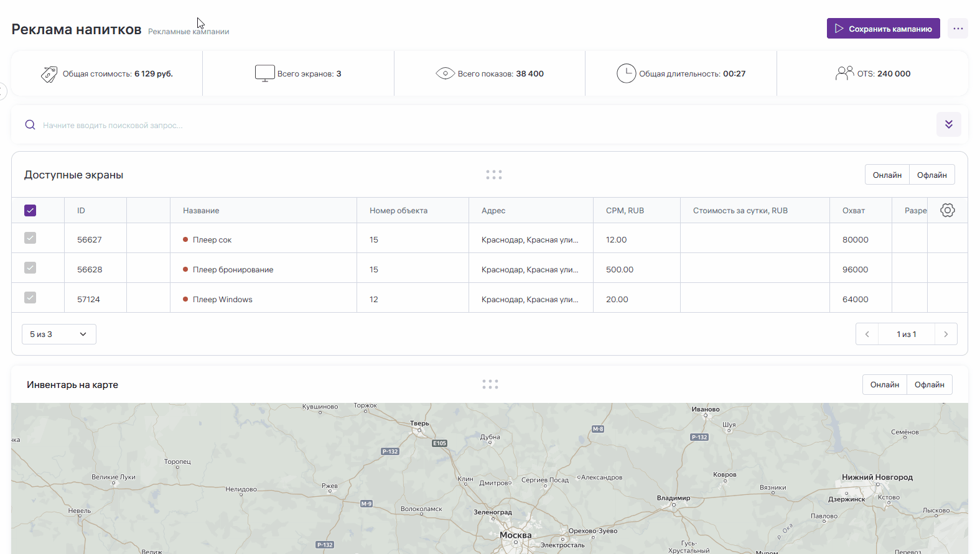Click the table column settings gear icon
This screenshot has height=554, width=980.
[947, 210]
